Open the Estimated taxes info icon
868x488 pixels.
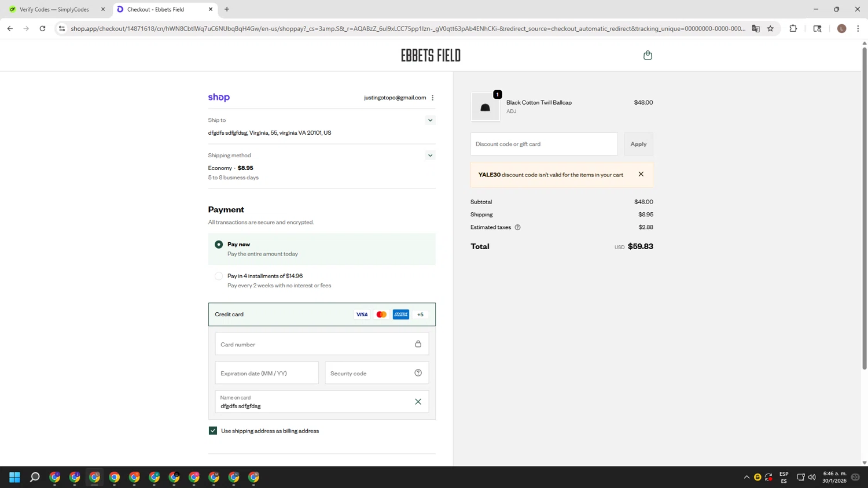517,227
